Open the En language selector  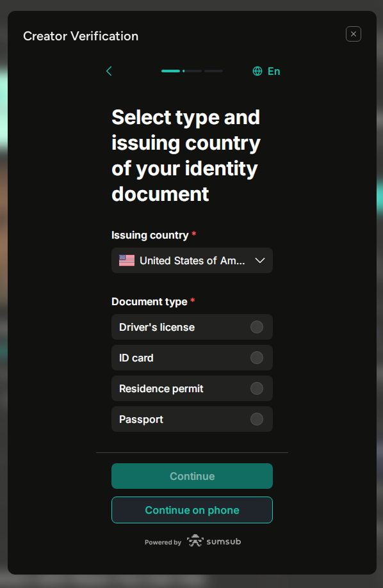click(266, 71)
